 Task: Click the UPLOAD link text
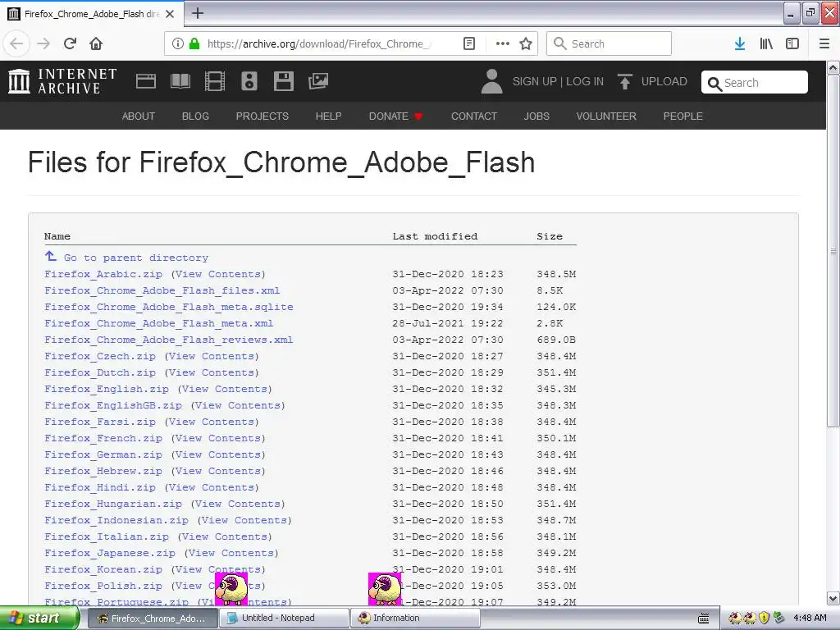click(664, 81)
